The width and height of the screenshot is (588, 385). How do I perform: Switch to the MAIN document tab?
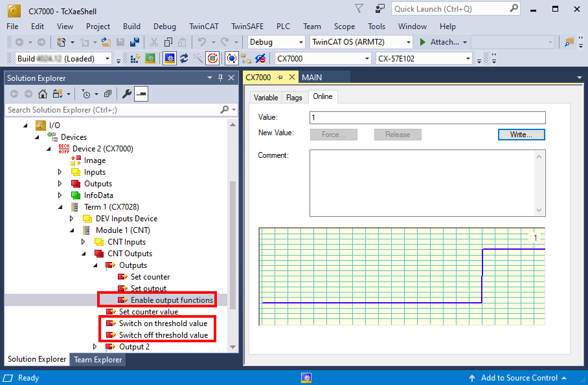click(312, 77)
